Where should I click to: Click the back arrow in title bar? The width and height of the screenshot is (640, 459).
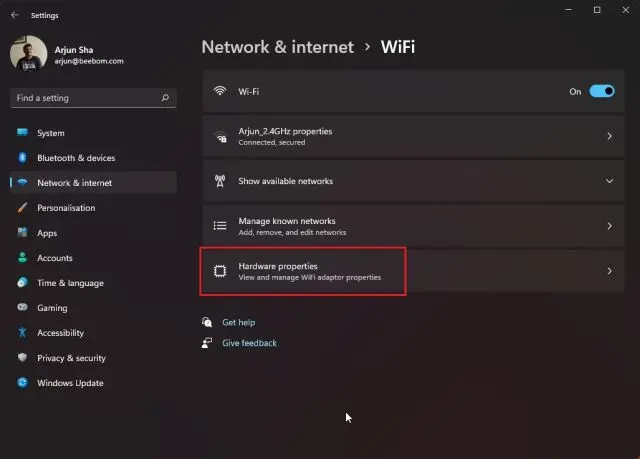[14, 15]
